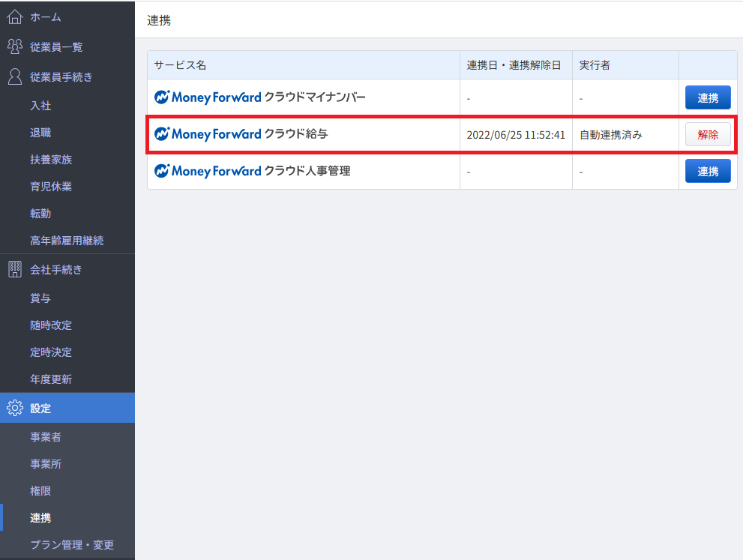Click 連携 button for クラウド人事管理
This screenshot has width=743, height=560.
[x=708, y=171]
